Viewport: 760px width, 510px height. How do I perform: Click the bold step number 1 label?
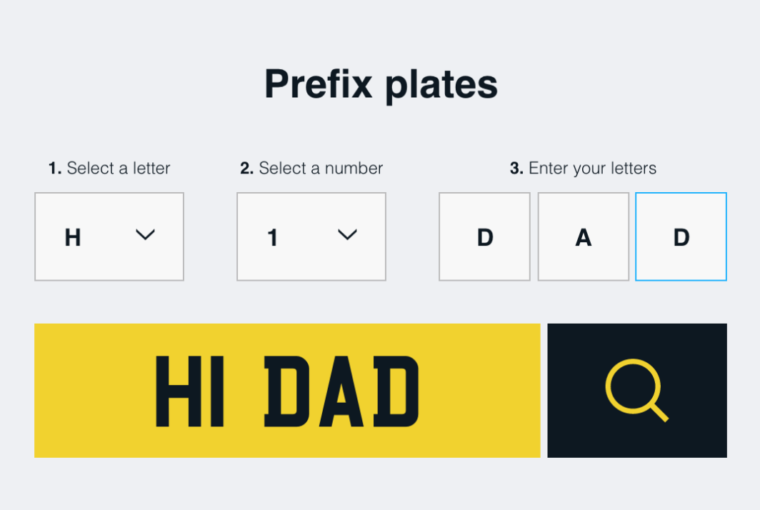[55, 168]
